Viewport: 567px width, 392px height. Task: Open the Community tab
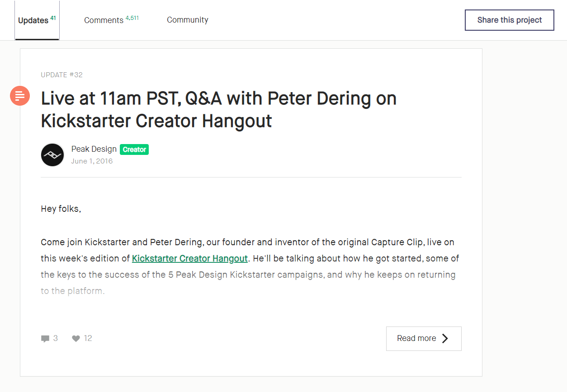(x=188, y=20)
